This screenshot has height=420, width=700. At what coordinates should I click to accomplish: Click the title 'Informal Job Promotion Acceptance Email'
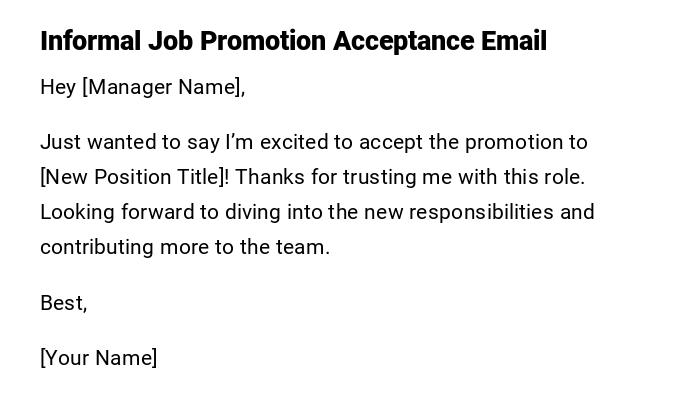coord(293,42)
